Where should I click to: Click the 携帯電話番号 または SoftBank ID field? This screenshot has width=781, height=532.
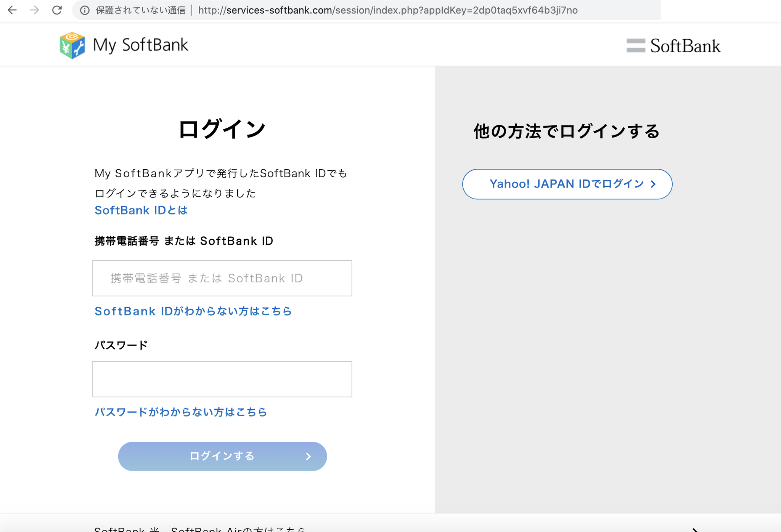click(x=222, y=278)
